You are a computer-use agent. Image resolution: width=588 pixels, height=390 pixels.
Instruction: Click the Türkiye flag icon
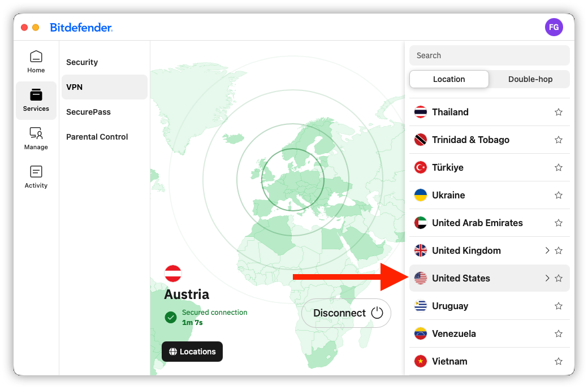(421, 168)
